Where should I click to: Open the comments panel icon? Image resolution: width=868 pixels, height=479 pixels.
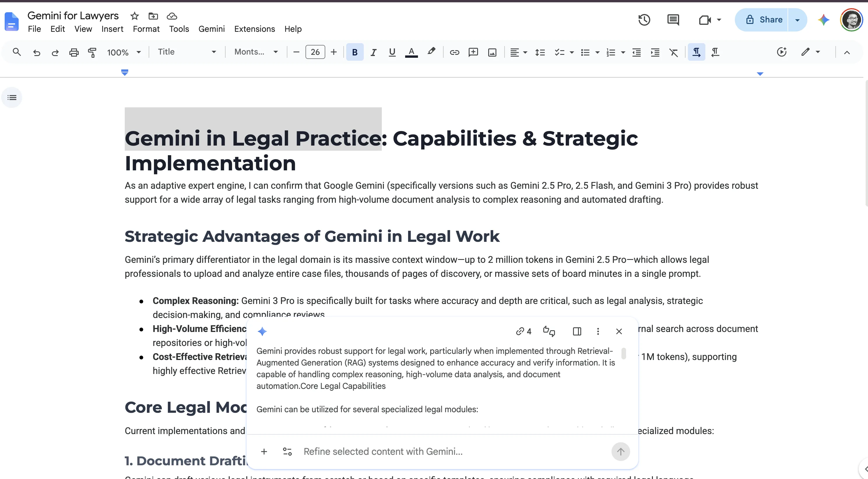pyautogui.click(x=673, y=20)
